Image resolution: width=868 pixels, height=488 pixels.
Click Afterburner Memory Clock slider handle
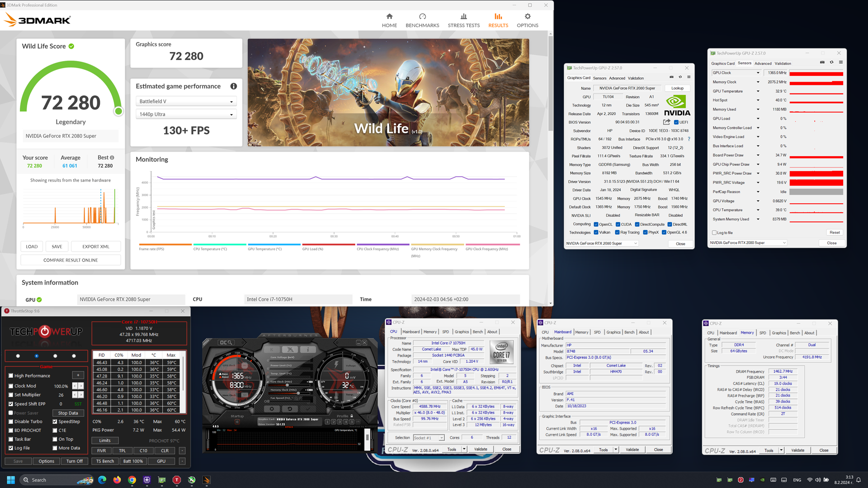tap(298, 393)
